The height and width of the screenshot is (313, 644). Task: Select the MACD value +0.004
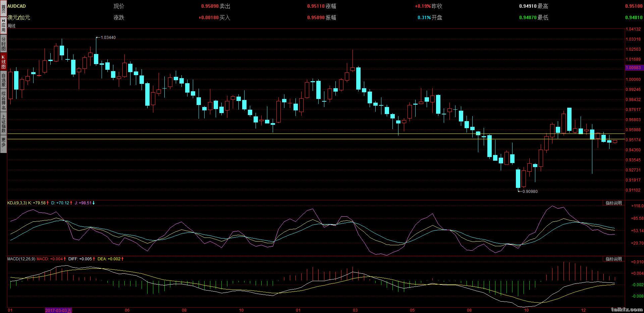56,259
